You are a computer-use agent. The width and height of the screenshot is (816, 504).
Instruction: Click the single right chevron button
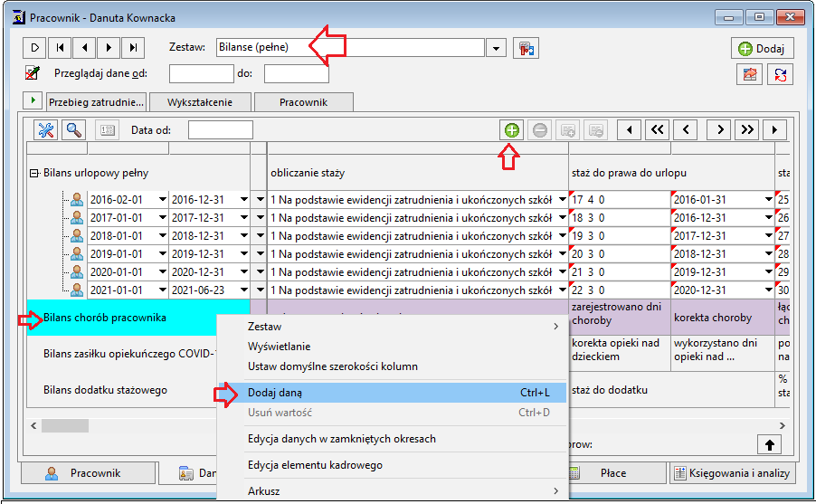(x=719, y=129)
